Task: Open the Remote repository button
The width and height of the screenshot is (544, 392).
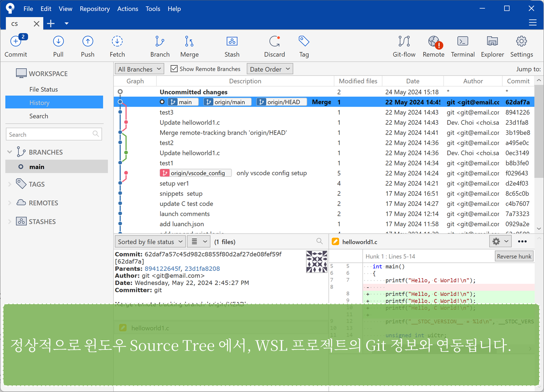Action: click(x=434, y=46)
